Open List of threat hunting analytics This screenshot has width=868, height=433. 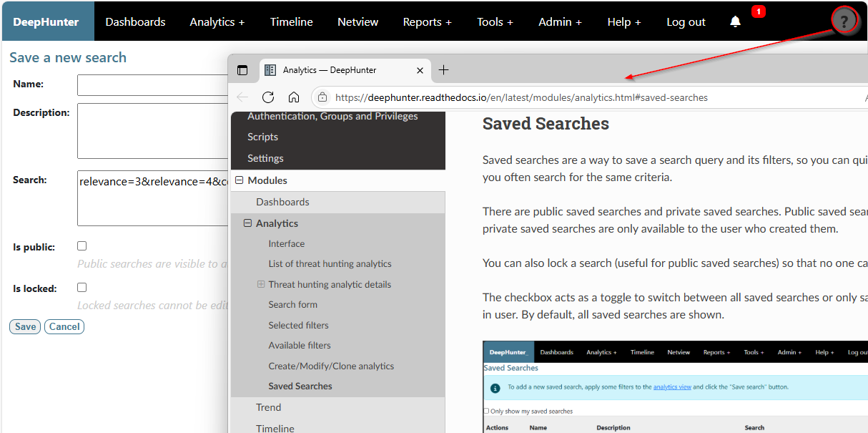[x=330, y=263]
